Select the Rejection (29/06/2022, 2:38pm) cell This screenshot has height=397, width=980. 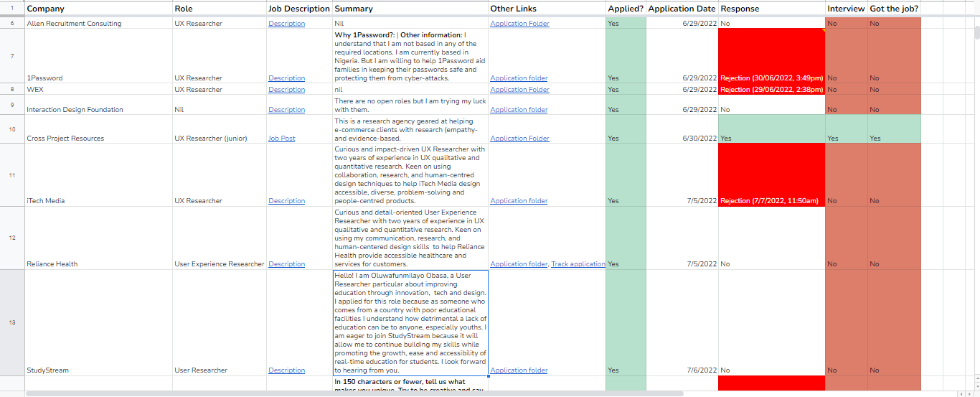click(772, 90)
